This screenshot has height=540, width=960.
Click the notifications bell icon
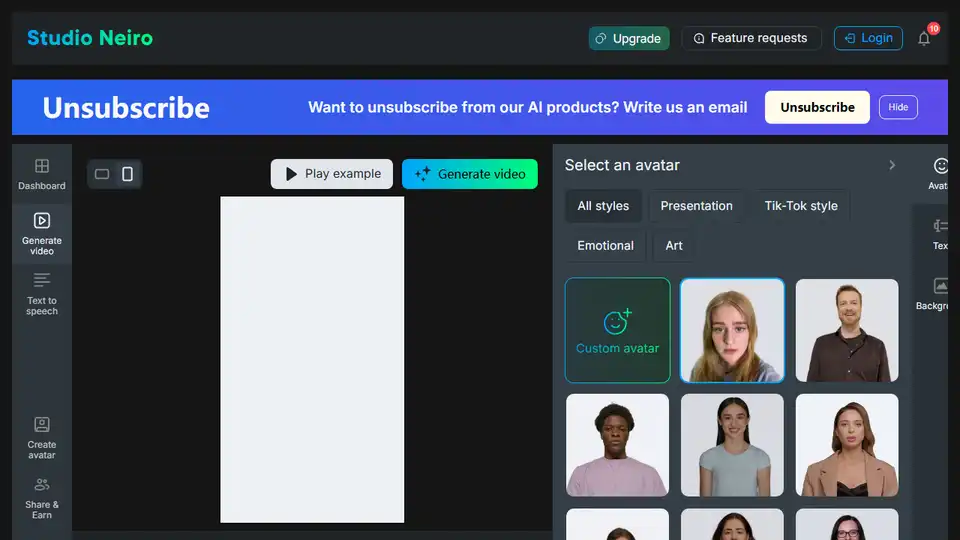924,39
